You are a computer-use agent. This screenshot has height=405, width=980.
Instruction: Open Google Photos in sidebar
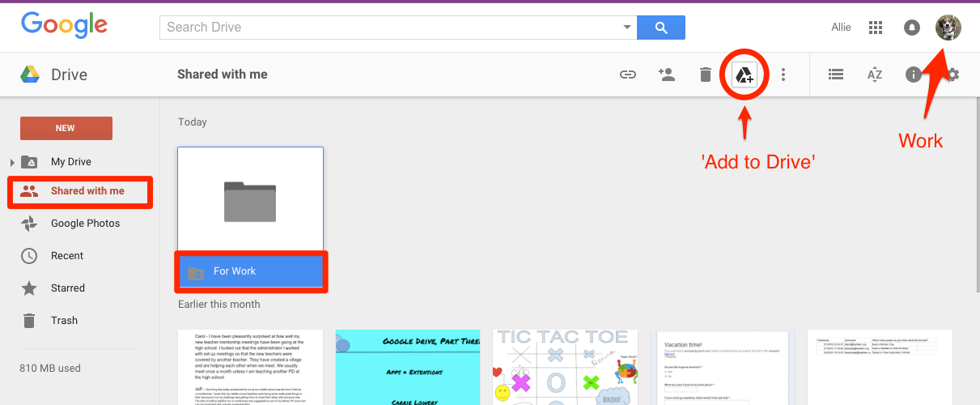(85, 223)
